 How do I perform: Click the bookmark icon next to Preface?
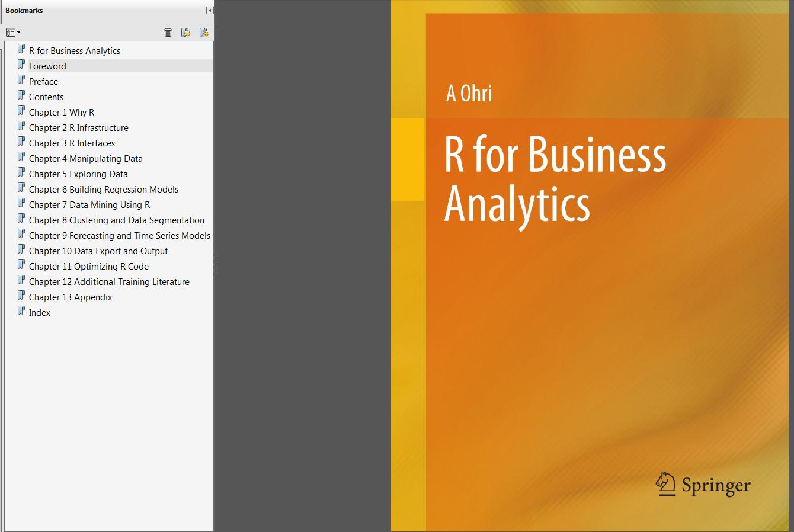tap(21, 80)
